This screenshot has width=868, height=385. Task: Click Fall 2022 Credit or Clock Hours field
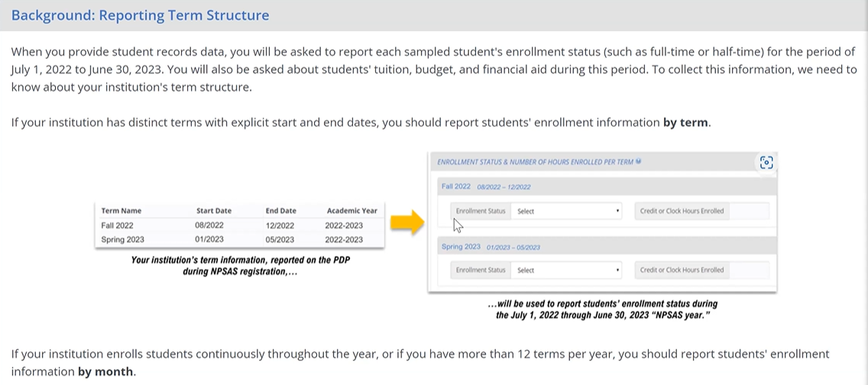(x=749, y=212)
